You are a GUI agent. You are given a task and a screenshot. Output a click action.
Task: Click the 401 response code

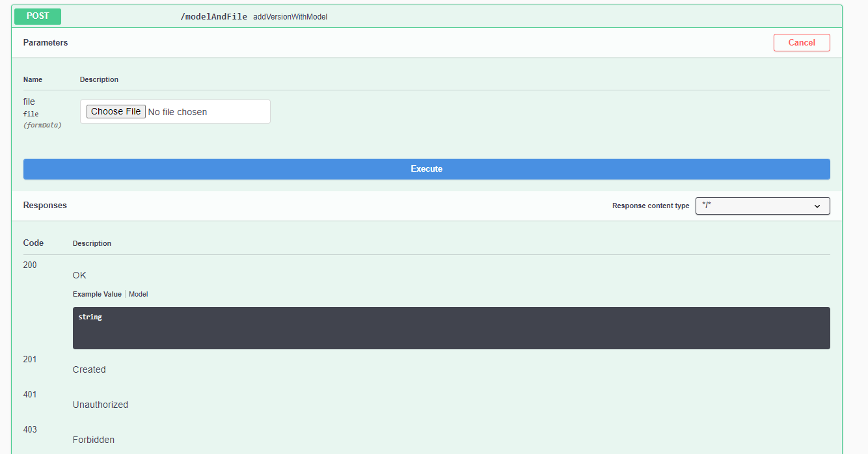(30, 394)
